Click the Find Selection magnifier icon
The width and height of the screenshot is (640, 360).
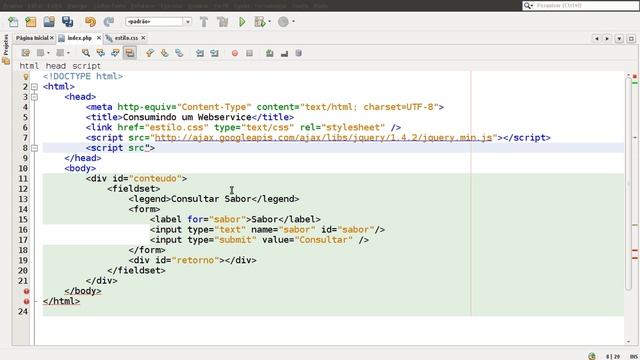pos(86,53)
